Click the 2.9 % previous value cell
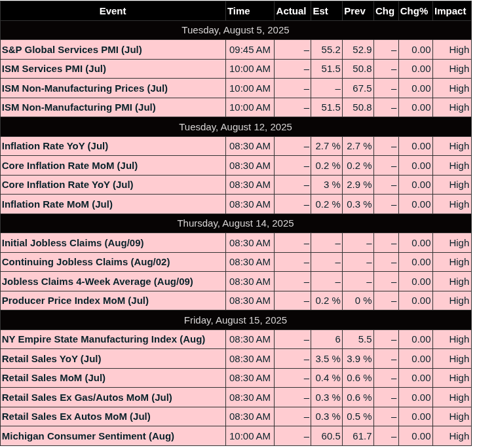The height and width of the screenshot is (448, 477). [358, 185]
